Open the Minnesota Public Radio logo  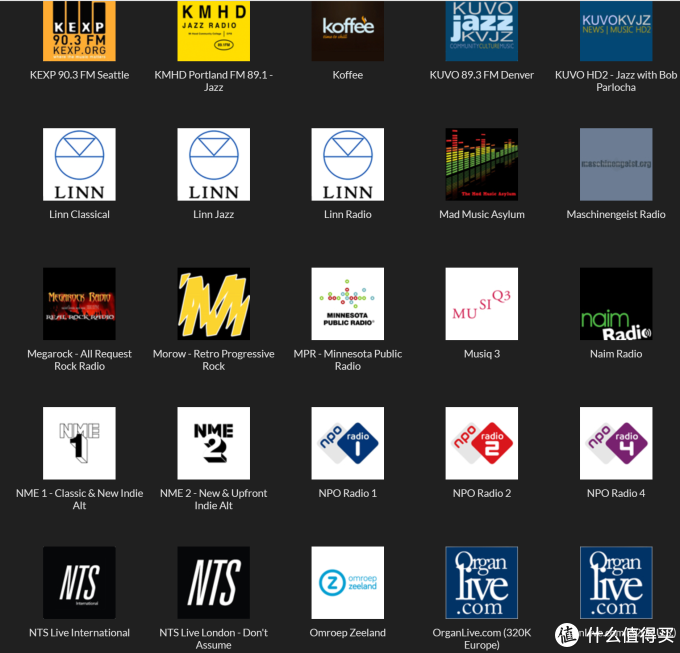coord(348,304)
